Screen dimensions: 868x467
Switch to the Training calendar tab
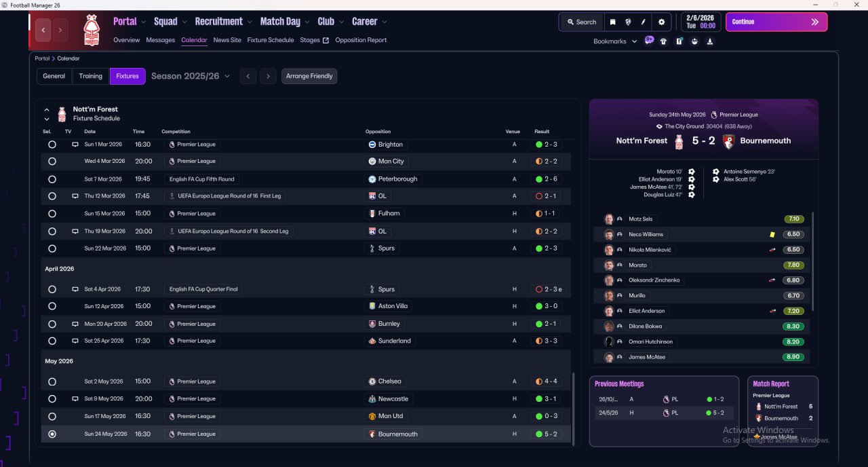(x=91, y=76)
